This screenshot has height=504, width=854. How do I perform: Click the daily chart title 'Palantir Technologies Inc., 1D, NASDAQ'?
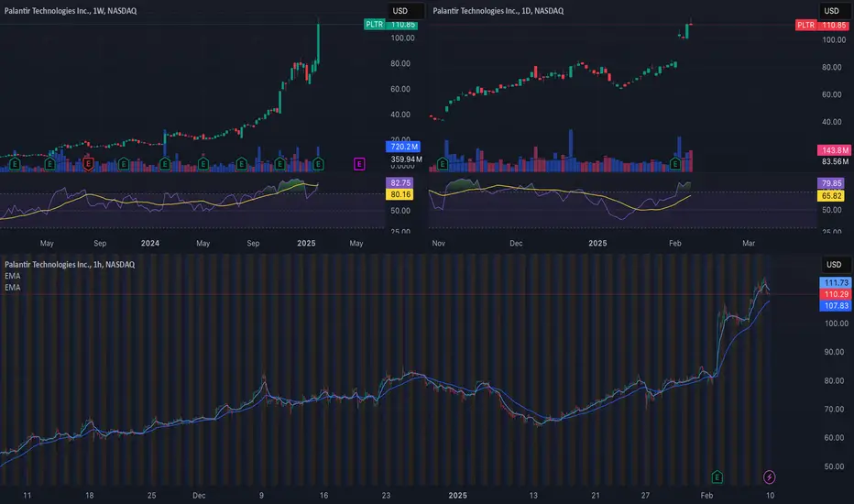[498, 11]
